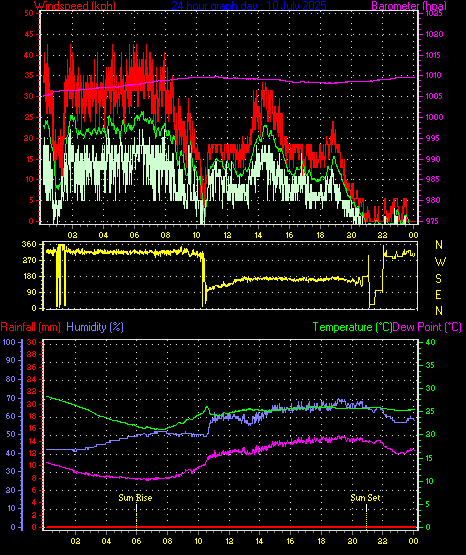Click the '06' hour label under the rainfall graph

136,541
